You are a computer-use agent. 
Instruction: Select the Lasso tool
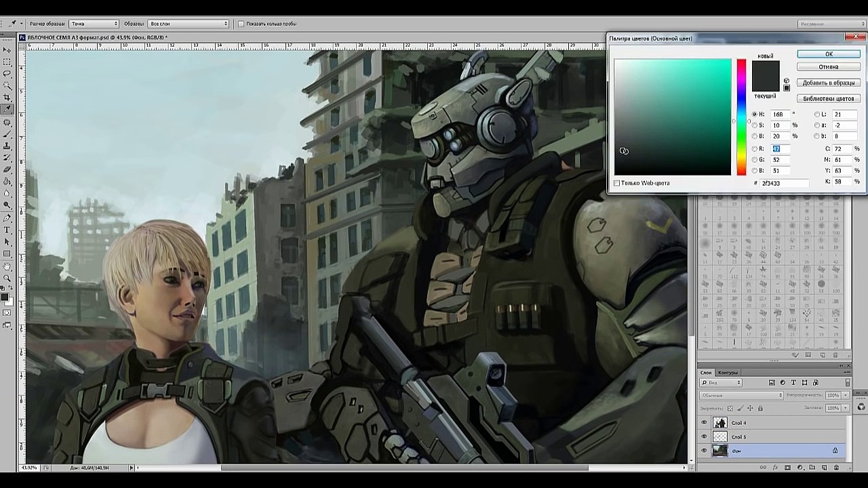pyautogui.click(x=7, y=73)
